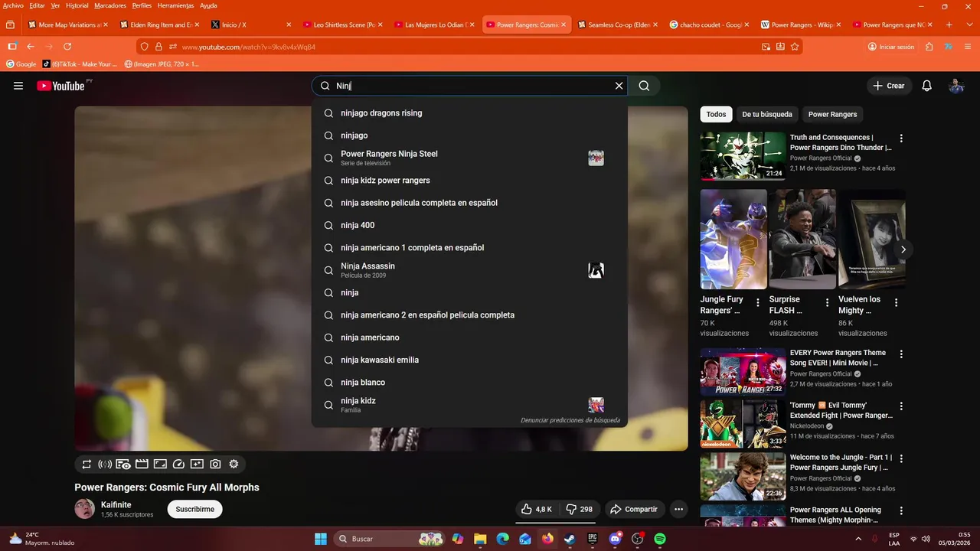
Task: Dislike the video with thumbs down
Action: coord(580,509)
